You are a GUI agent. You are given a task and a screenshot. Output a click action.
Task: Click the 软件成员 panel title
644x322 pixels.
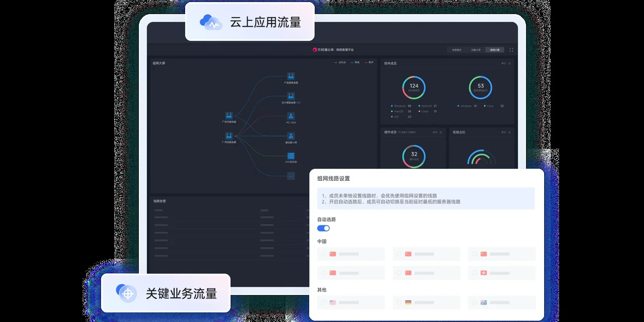[x=390, y=63]
